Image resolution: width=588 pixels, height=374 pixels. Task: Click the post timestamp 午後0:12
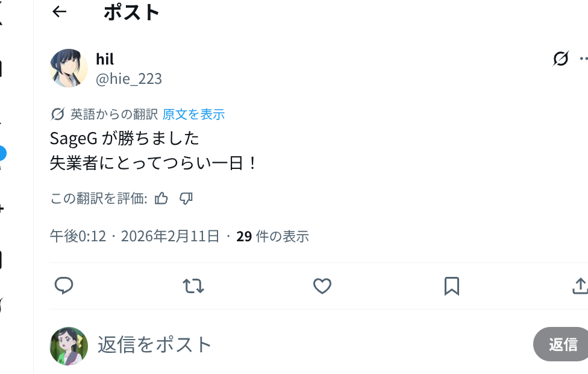coord(78,236)
